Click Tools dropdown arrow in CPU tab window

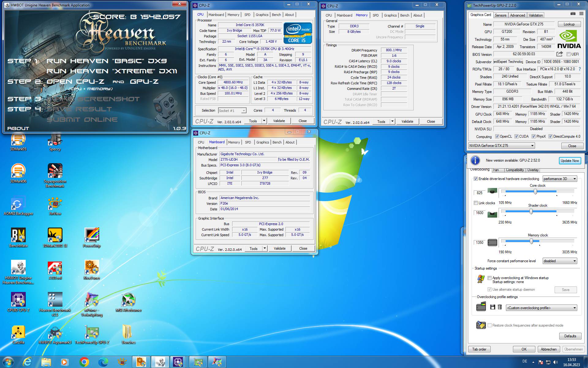coord(264,121)
